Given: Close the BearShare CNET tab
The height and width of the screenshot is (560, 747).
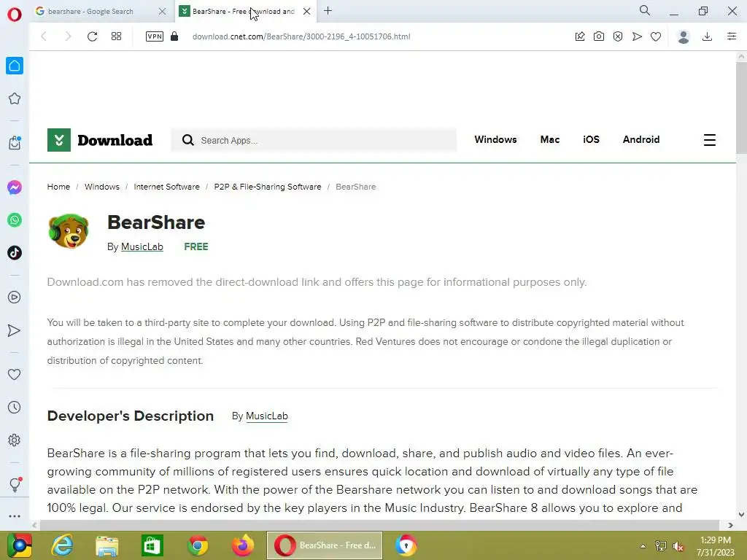Looking at the screenshot, I should 307,11.
